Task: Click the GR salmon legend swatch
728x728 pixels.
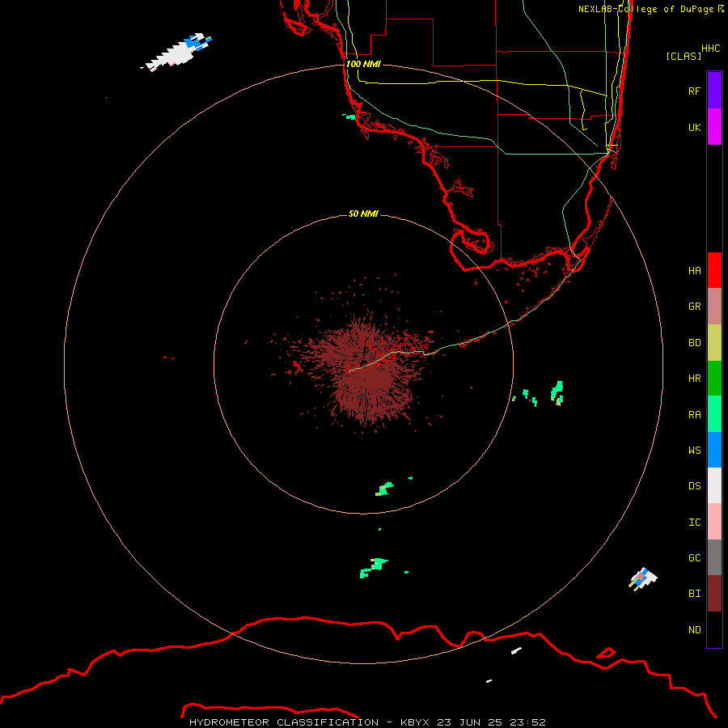Action: [x=714, y=307]
